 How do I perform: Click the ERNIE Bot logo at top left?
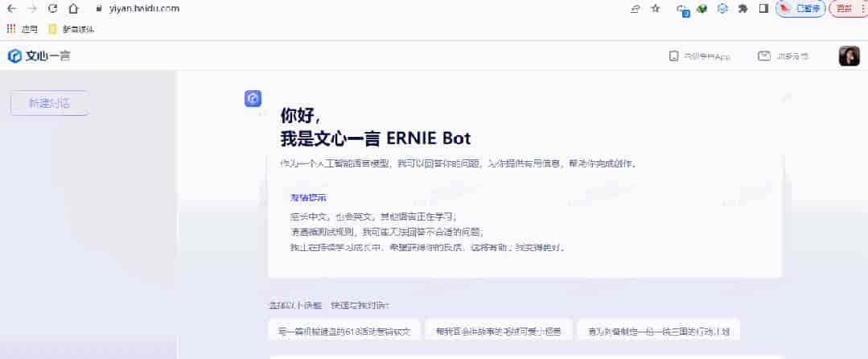[39, 56]
